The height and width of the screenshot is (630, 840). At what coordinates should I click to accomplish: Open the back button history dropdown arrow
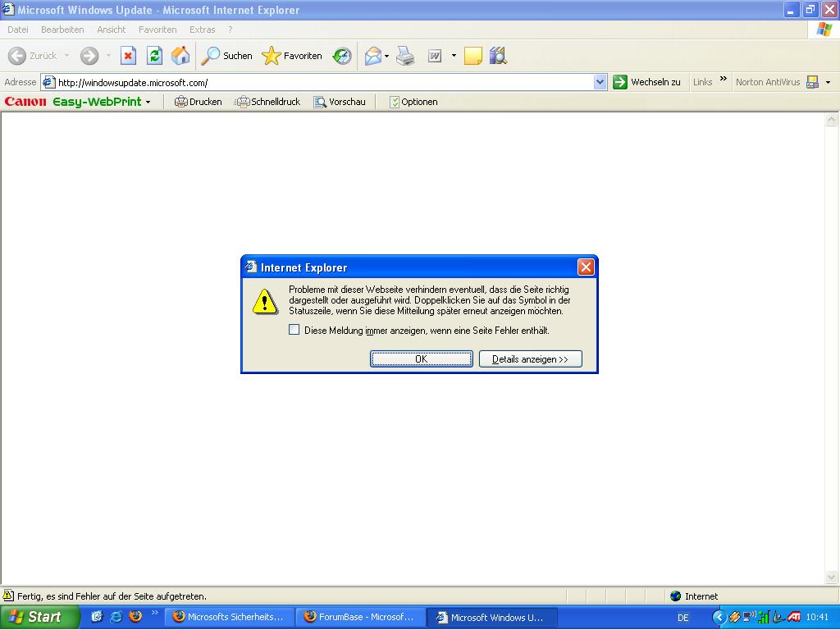tap(67, 56)
